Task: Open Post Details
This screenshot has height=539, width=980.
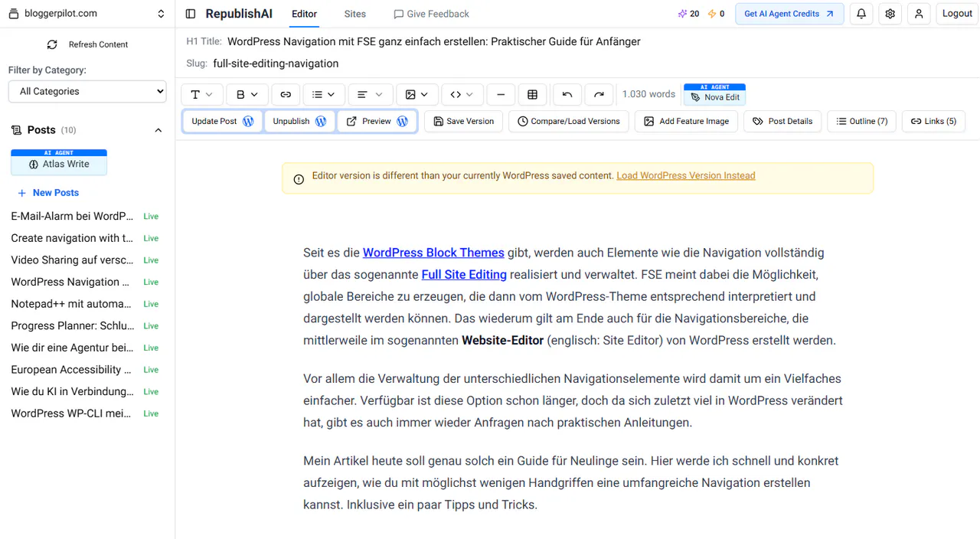Action: pos(782,121)
